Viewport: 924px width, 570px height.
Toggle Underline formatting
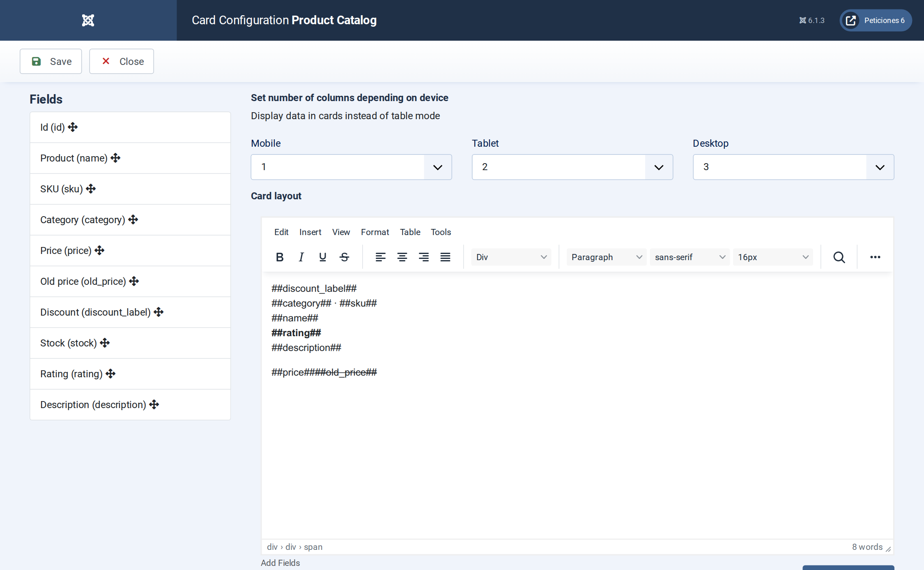click(x=322, y=257)
